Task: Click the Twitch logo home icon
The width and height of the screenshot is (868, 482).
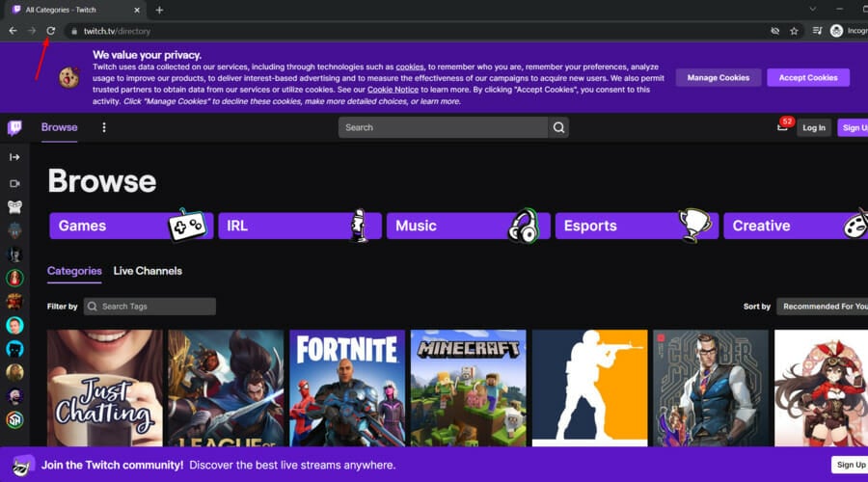Action: click(14, 128)
